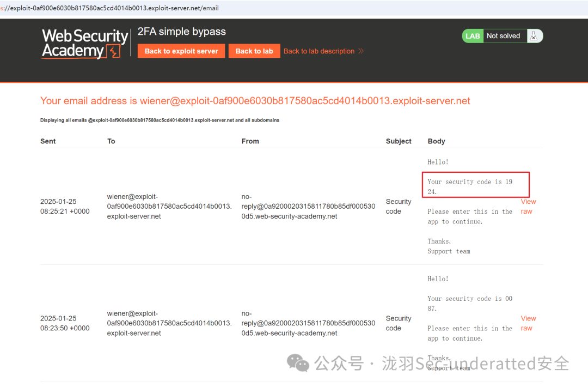Click the lab flask icon

(534, 36)
